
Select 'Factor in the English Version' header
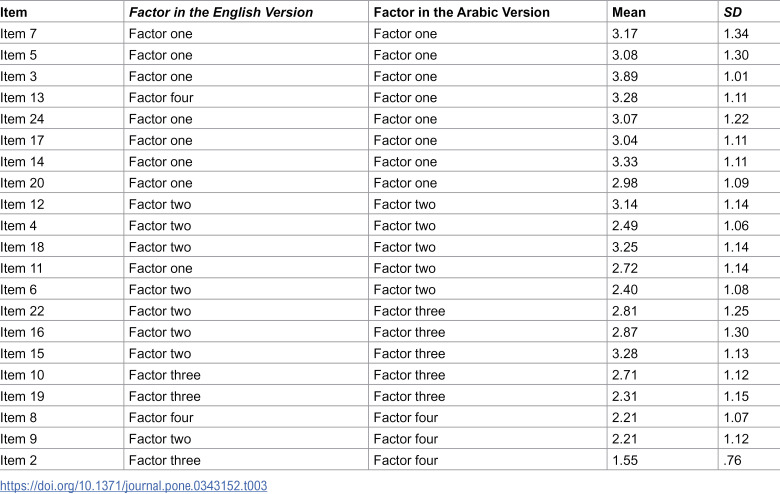[x=221, y=12]
